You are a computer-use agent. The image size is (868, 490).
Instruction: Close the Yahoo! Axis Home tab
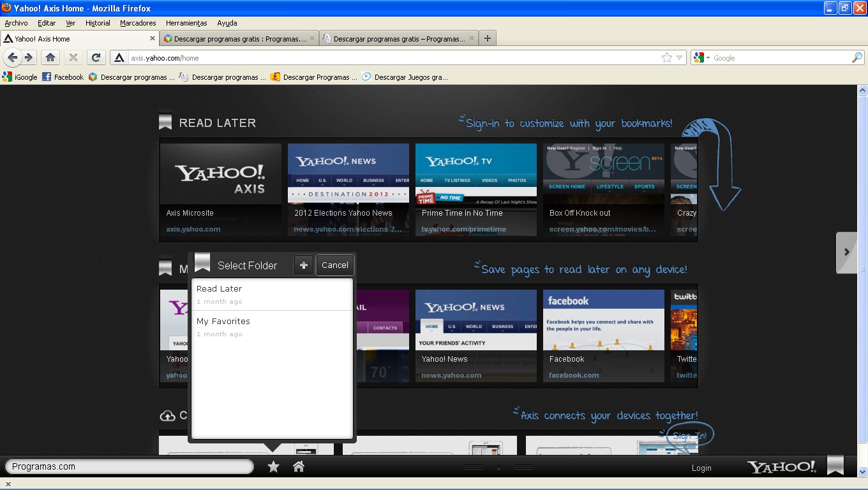click(153, 38)
